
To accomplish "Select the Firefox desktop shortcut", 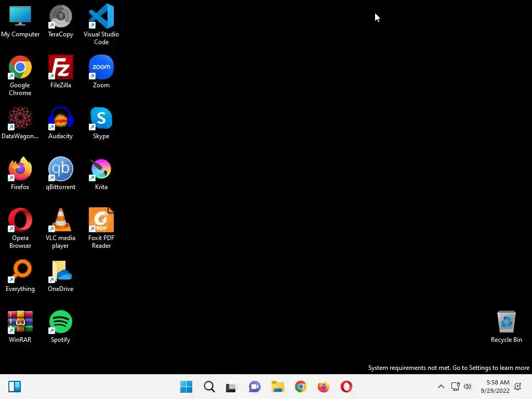I will tap(20, 174).
